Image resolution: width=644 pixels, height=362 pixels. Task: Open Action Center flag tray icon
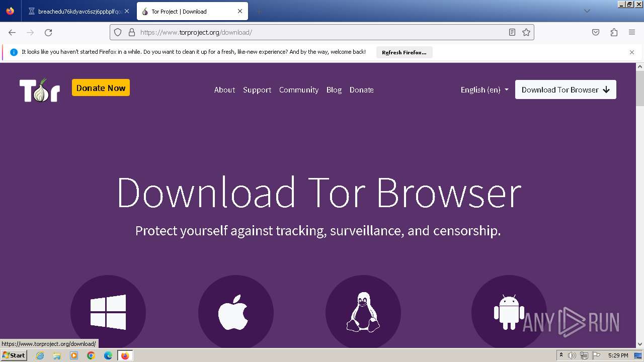tap(596, 355)
